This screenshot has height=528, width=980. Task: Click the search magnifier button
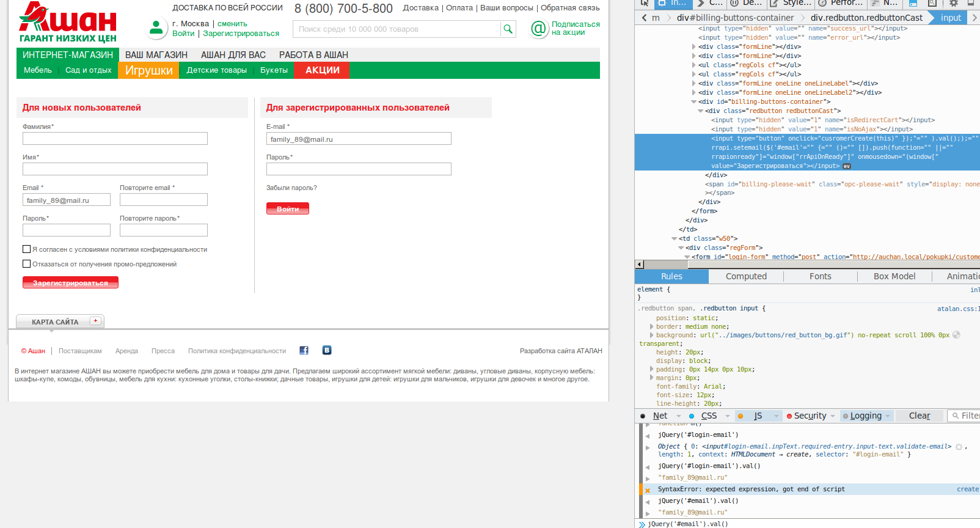508,29
